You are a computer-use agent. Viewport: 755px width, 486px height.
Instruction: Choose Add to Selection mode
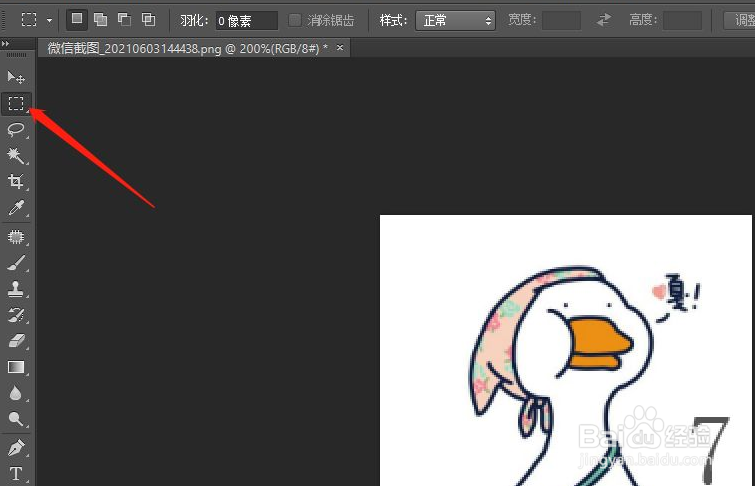tap(101, 19)
